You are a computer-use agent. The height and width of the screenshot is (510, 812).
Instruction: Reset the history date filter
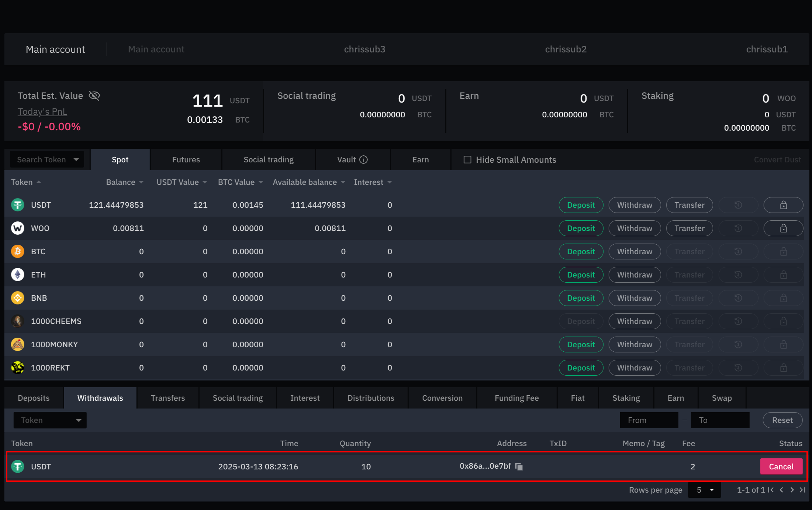tap(782, 420)
